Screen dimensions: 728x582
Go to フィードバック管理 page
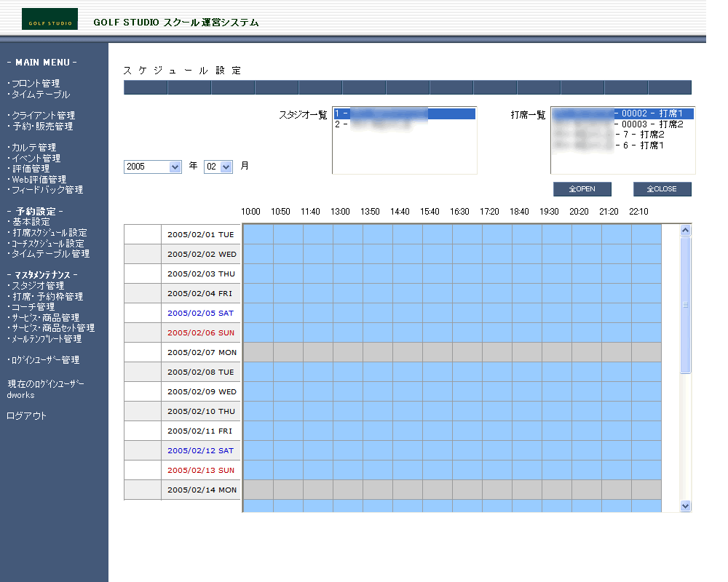[47, 189]
